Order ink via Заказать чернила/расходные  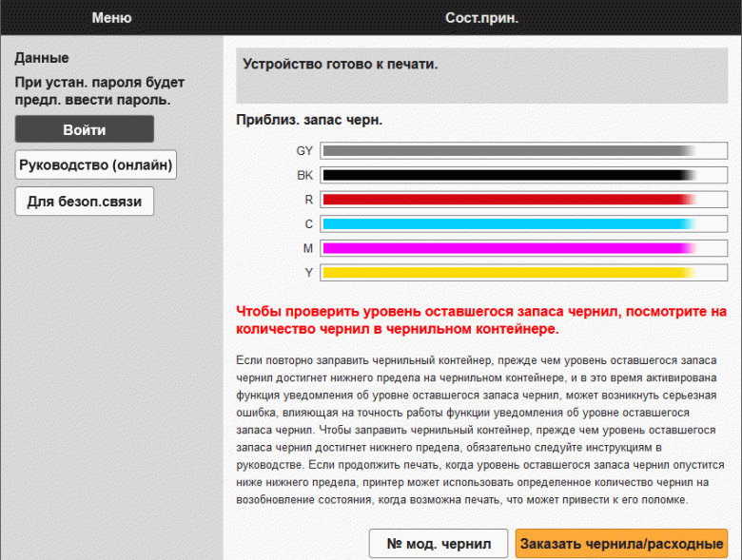click(621, 544)
